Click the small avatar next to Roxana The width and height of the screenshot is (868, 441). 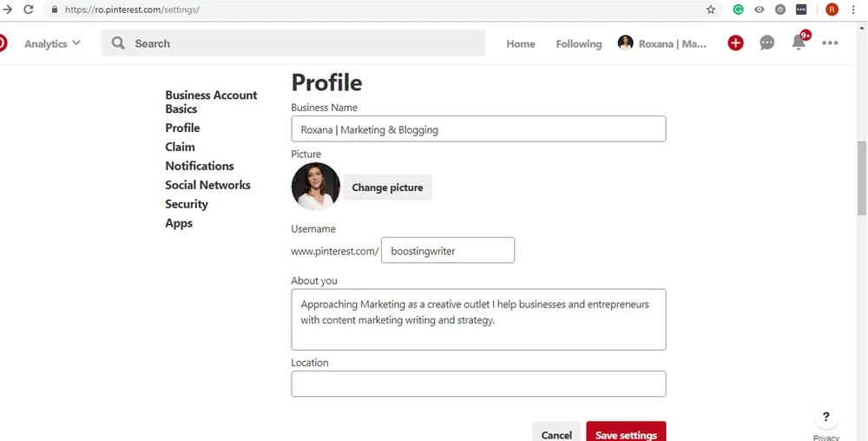[x=626, y=43]
